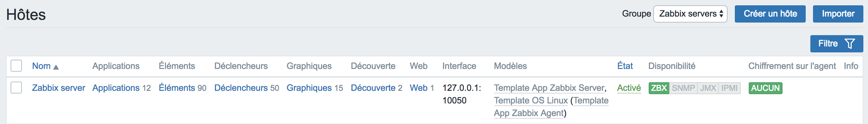Open Template App Zabbix Server link
Viewport: 868px width, 124px height.
click(x=549, y=88)
